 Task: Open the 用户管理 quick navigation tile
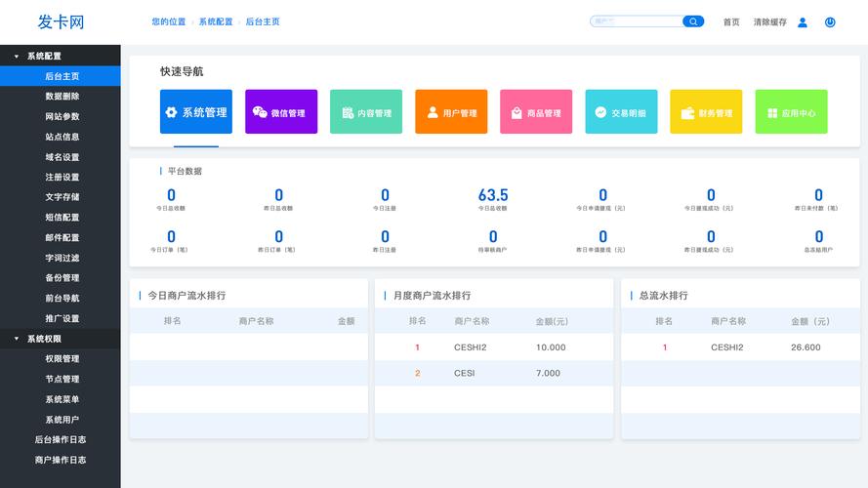pyautogui.click(x=451, y=112)
